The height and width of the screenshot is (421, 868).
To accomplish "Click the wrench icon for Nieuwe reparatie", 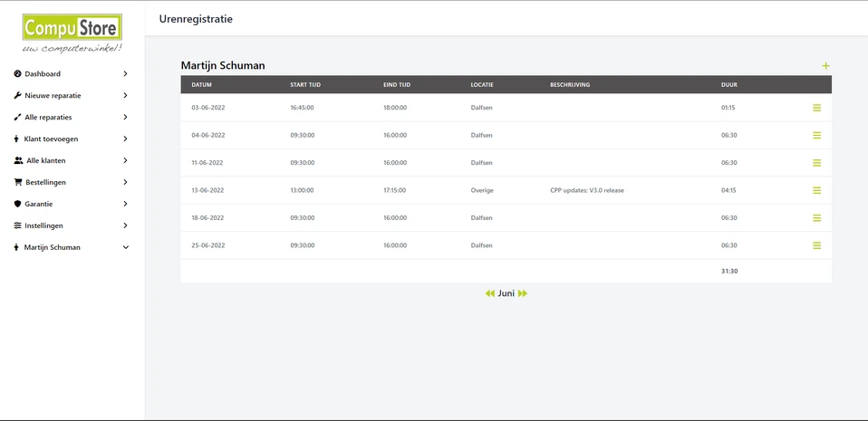I will coord(17,95).
